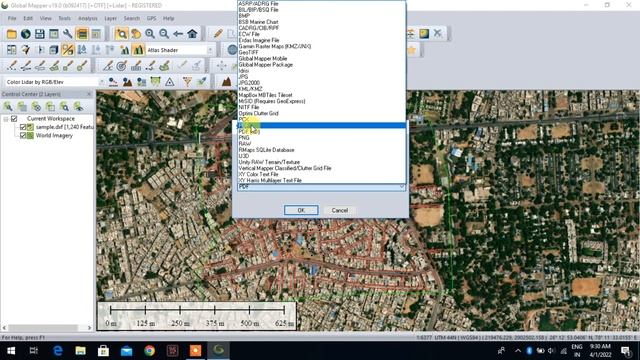Open the View menu
The height and width of the screenshot is (360, 640).
[x=46, y=18]
